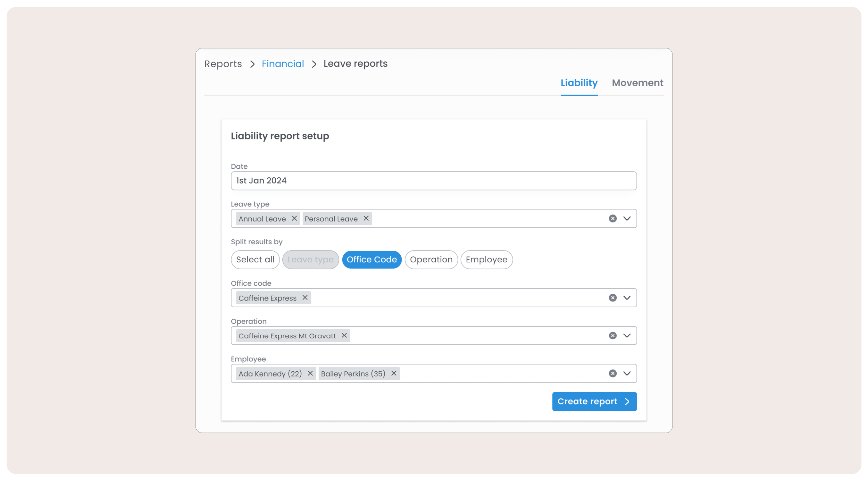Enable the Employee split chip
The image size is (868, 481).
(486, 259)
